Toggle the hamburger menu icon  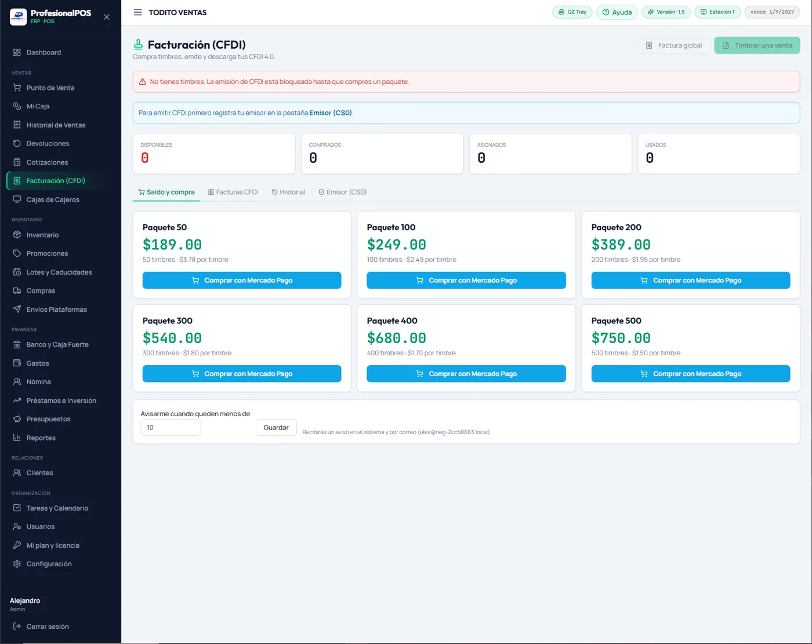(x=137, y=12)
